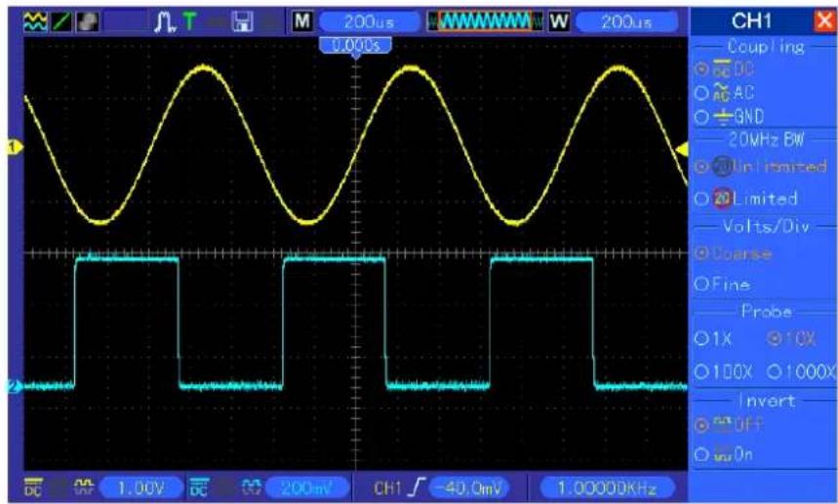Click the yellow trigger level arrow marker
The height and width of the screenshot is (504, 838).
682,150
